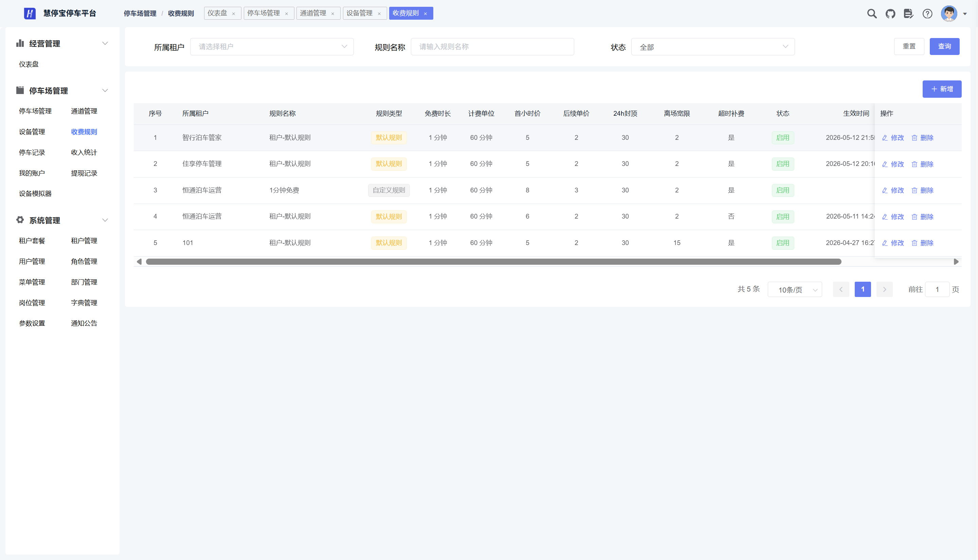Open 我的账户 in the sidebar
This screenshot has width=978, height=560.
pyautogui.click(x=32, y=173)
